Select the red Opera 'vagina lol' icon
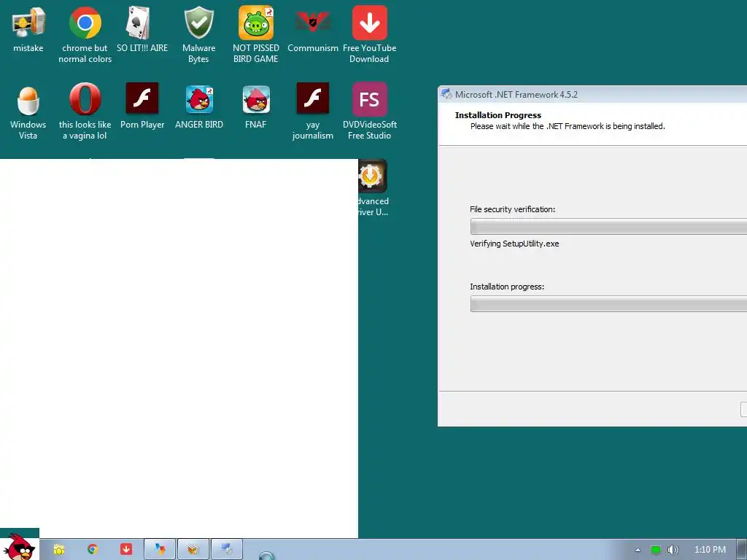Image resolution: width=747 pixels, height=560 pixels. [x=85, y=112]
